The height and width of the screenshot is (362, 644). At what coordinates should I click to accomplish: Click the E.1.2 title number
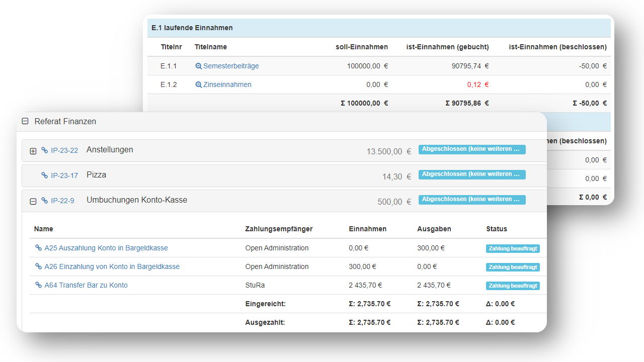[169, 84]
